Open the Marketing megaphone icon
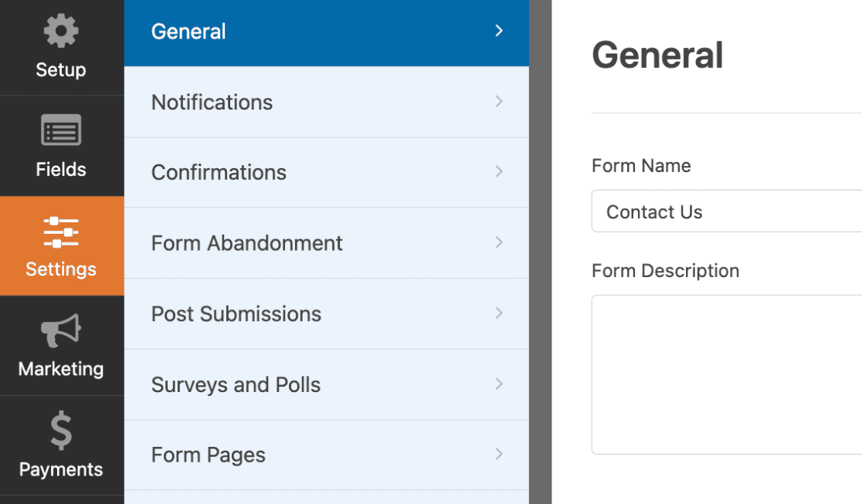This screenshot has width=862, height=504. click(x=61, y=330)
